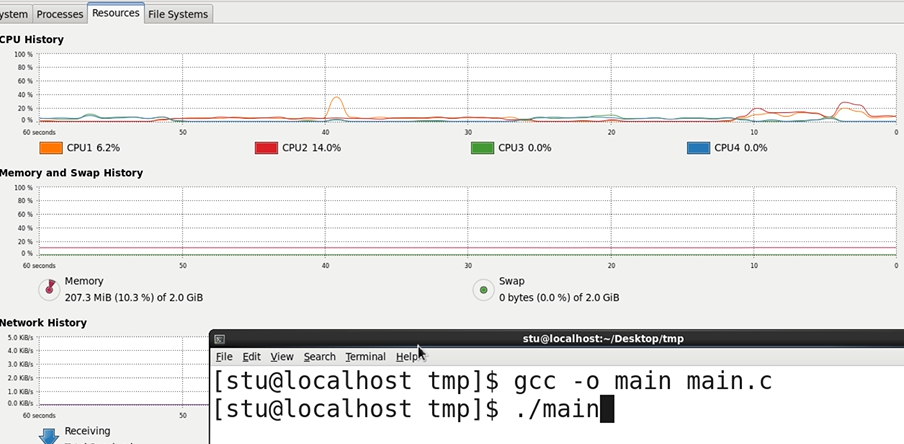Click the terminal window title bar icon
This screenshot has height=444, width=904.
(x=220, y=339)
